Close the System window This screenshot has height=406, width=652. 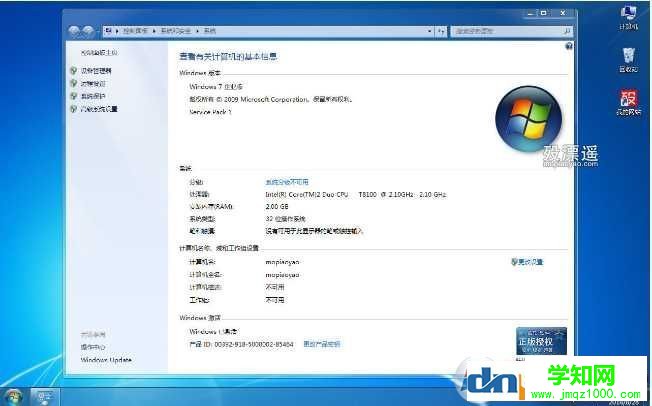coord(563,14)
